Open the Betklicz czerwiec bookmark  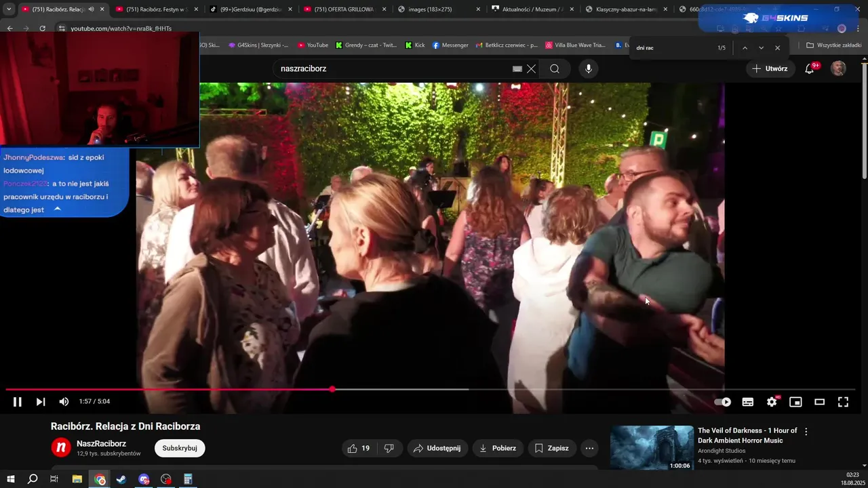click(x=507, y=45)
